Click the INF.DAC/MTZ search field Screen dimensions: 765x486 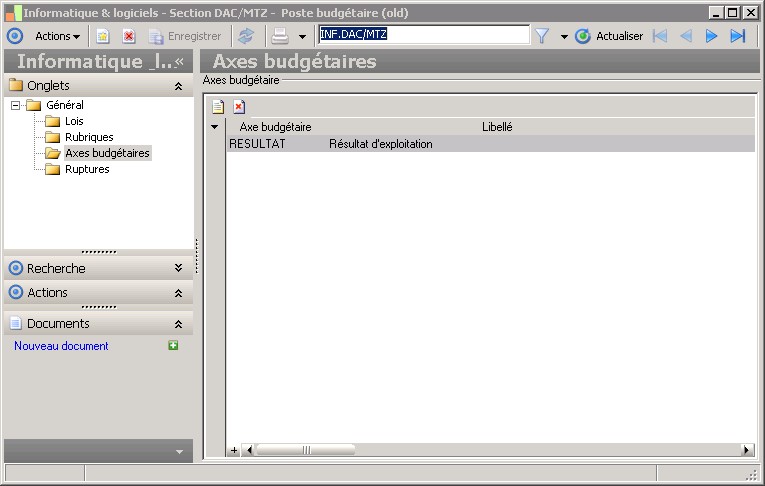pyautogui.click(x=423, y=35)
